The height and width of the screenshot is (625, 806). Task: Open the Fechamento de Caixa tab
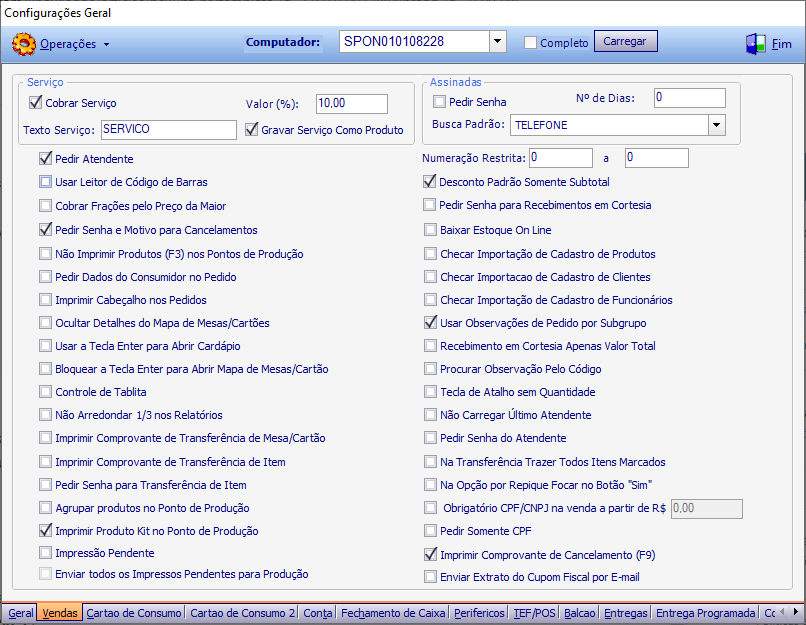[x=393, y=613]
